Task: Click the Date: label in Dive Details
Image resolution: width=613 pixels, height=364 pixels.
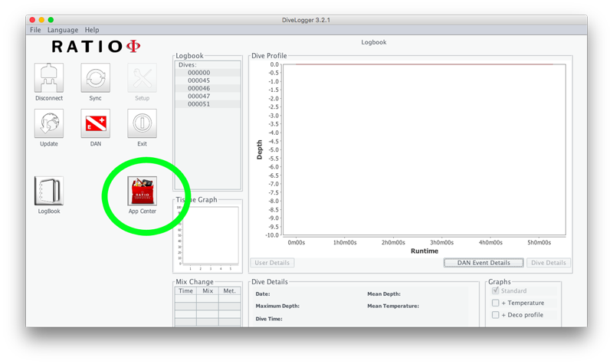Action: pos(263,294)
